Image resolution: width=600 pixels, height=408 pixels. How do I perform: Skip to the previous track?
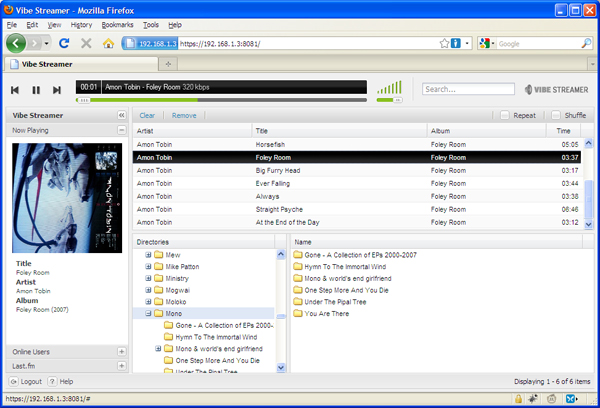[x=15, y=90]
